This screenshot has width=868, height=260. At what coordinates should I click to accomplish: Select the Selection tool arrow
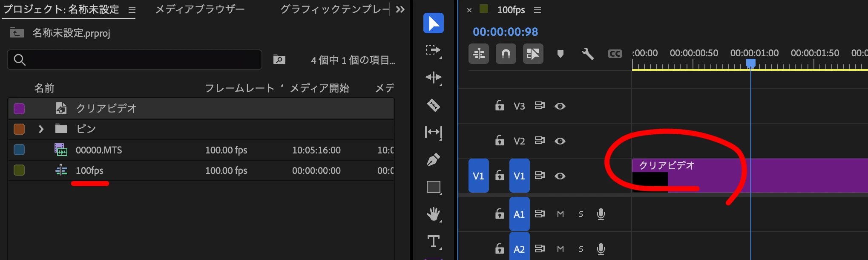pyautogui.click(x=434, y=23)
